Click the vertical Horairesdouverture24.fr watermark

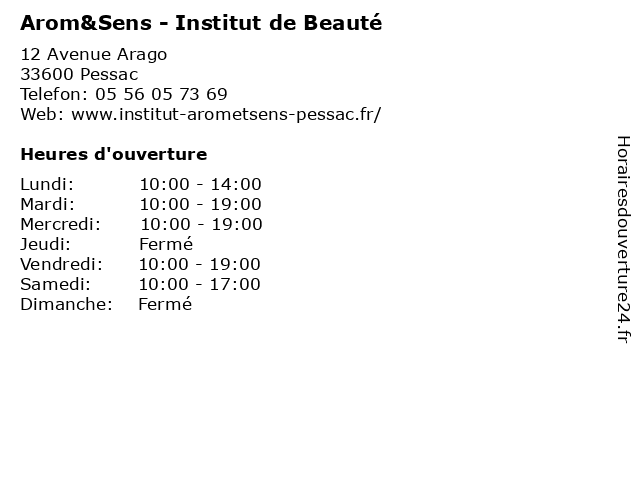click(622, 239)
